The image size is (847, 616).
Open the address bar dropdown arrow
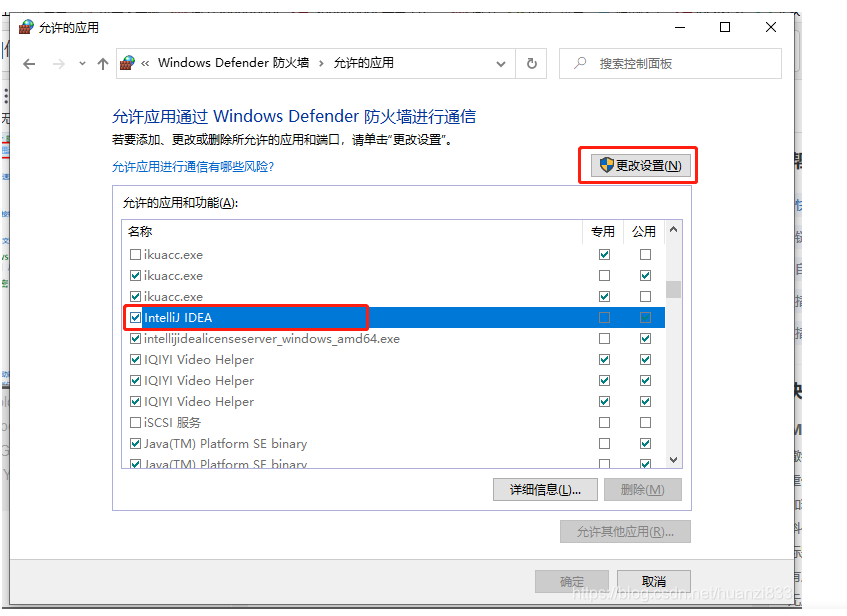click(501, 63)
